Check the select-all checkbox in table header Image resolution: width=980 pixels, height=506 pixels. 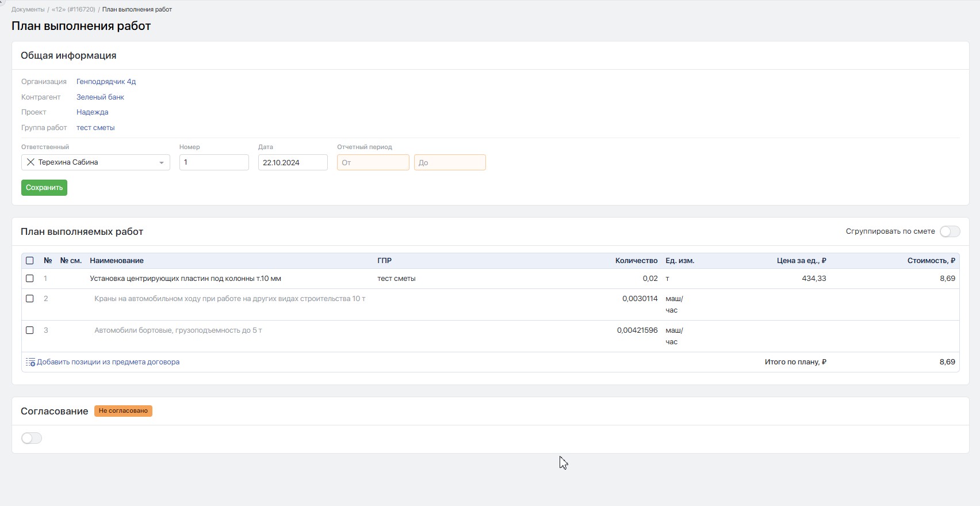pyautogui.click(x=30, y=261)
